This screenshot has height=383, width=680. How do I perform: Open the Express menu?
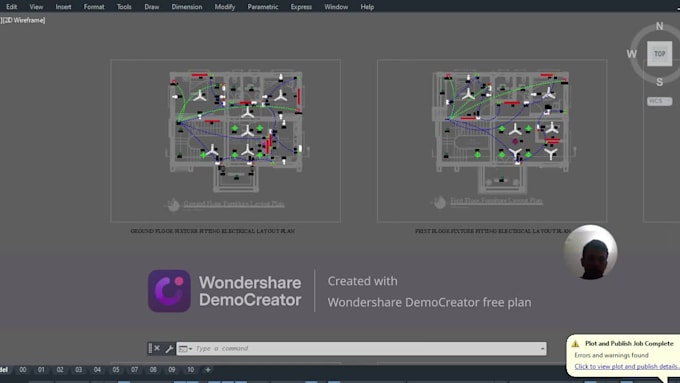click(301, 7)
